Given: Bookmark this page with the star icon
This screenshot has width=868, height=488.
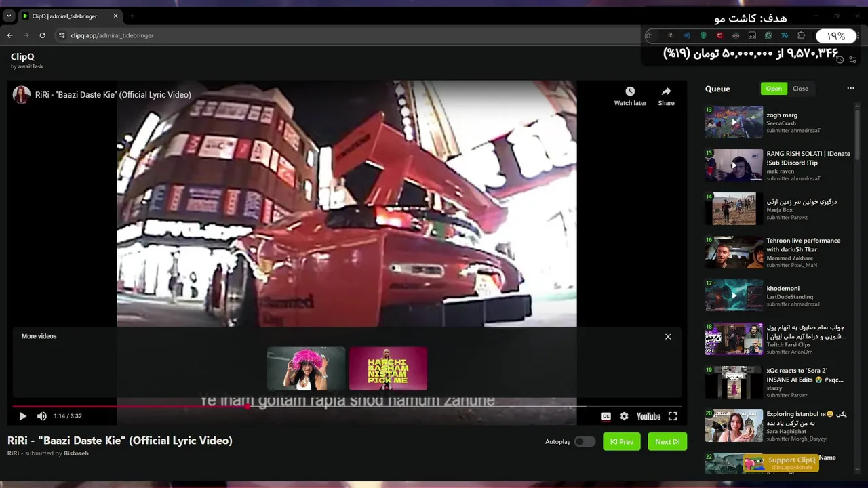Looking at the screenshot, I should pos(648,35).
